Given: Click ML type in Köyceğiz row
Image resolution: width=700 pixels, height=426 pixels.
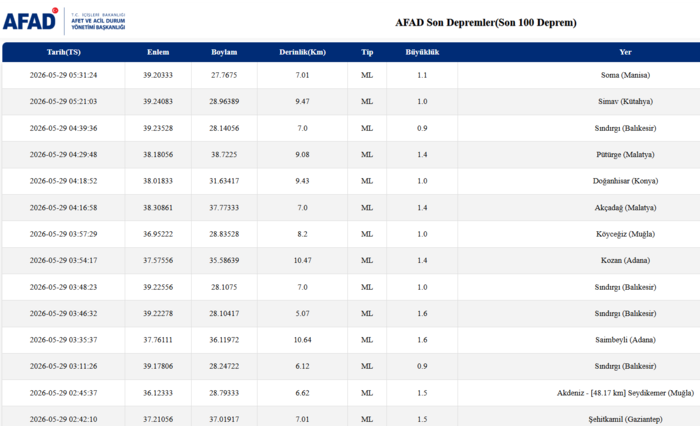Looking at the screenshot, I should point(367,234).
